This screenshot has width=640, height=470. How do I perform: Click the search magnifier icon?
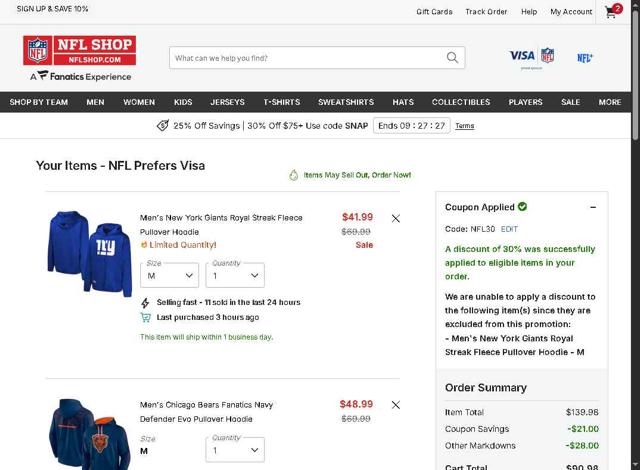tap(453, 58)
